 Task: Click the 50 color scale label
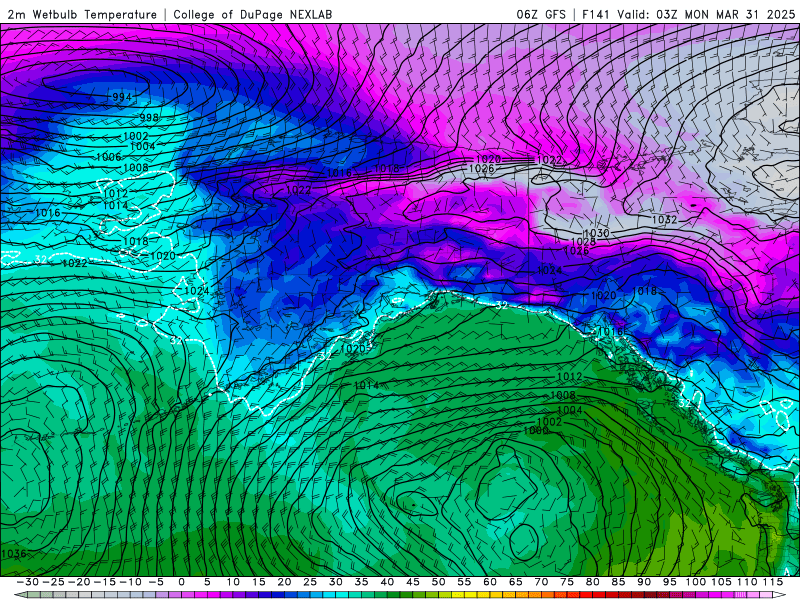pos(438,582)
